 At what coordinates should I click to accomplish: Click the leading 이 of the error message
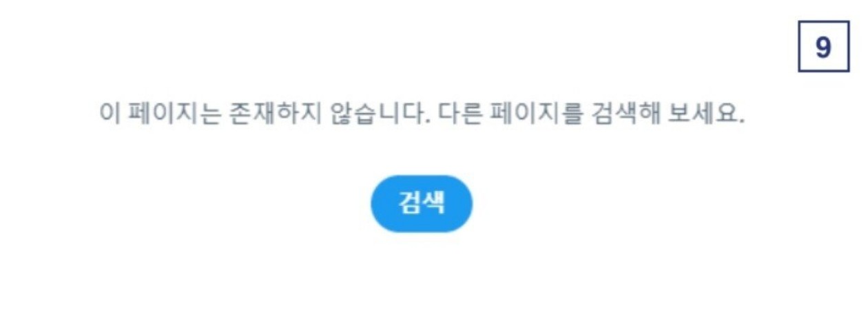point(107,115)
